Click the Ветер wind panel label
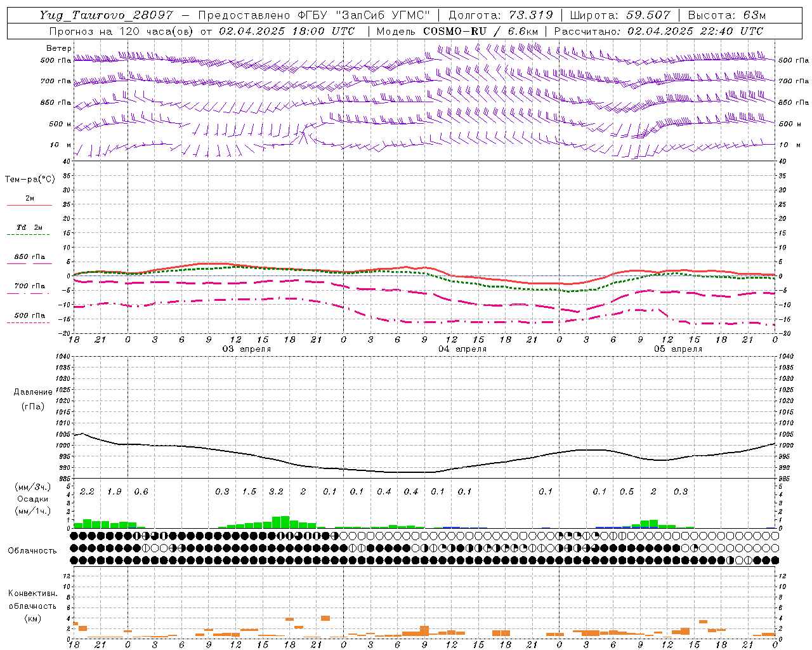The width and height of the screenshot is (812, 650). (59, 48)
